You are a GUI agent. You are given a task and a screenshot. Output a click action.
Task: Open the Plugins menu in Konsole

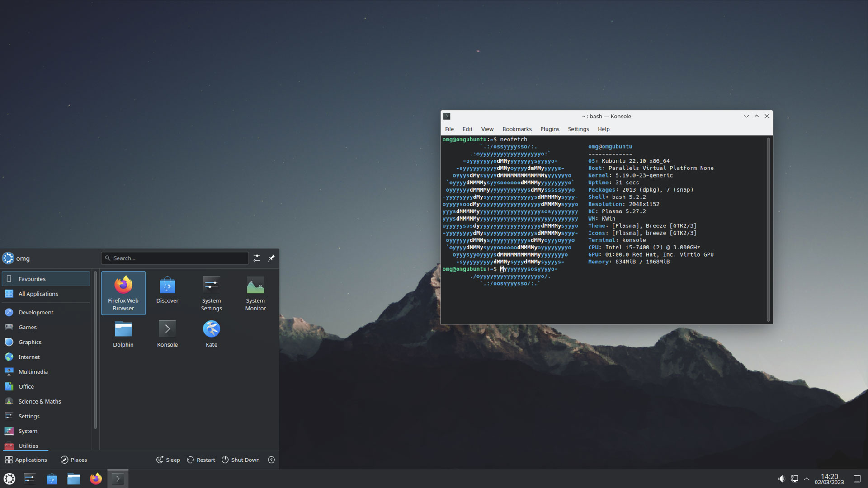click(550, 129)
